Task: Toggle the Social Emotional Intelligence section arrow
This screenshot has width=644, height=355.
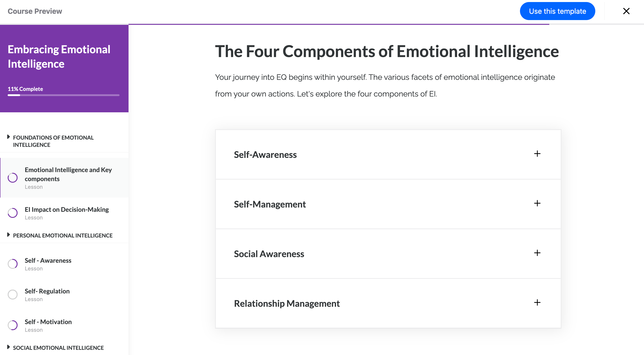Action: (x=9, y=347)
